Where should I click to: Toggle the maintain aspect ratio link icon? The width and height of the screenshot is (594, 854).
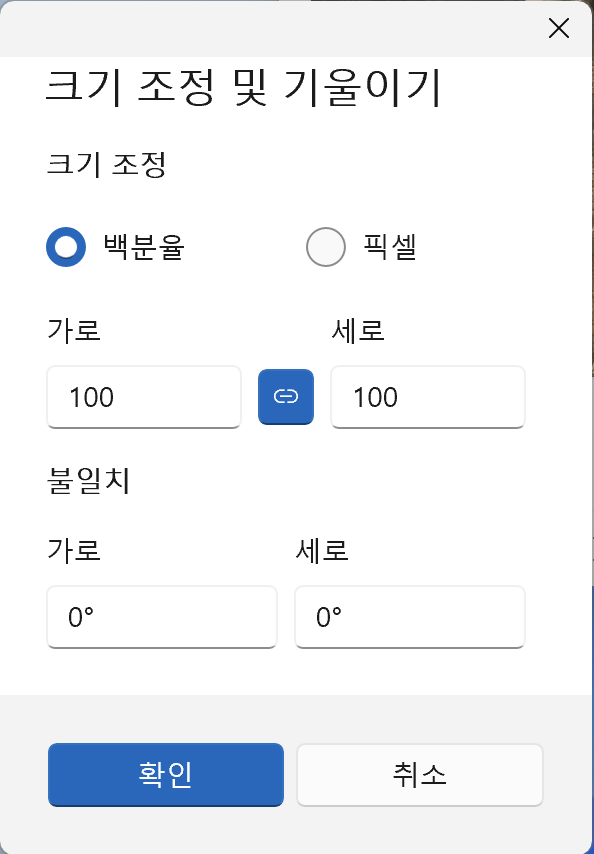click(286, 397)
